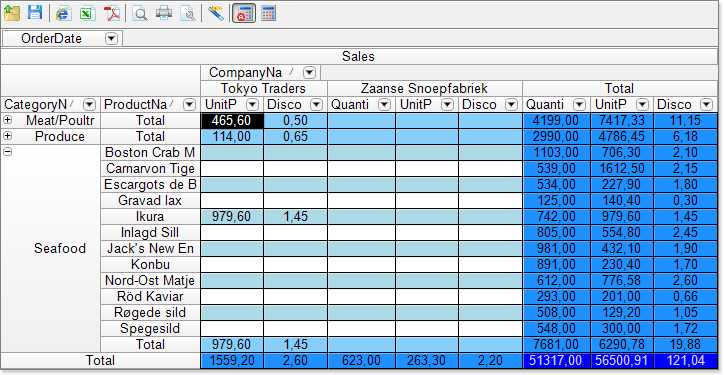Screen dimensions: 724x375
Task: Collapse the Seafood category
Action: coord(7,151)
